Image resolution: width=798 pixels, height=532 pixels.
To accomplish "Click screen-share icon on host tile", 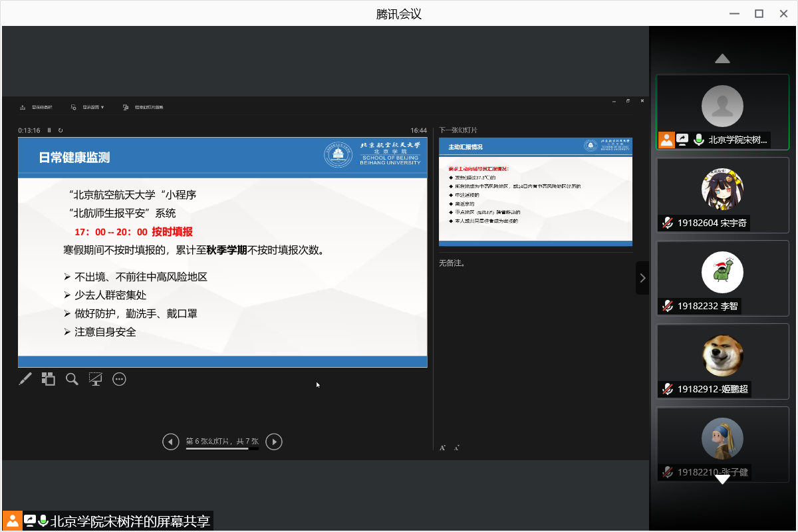I will 683,140.
